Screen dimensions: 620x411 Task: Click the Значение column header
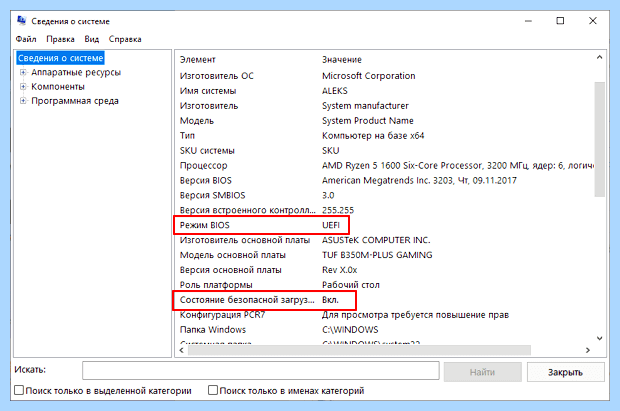[342, 60]
